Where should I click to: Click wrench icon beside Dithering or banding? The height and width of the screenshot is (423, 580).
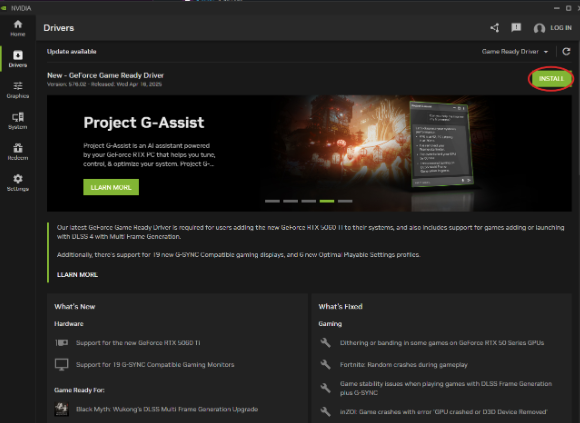tap(326, 343)
